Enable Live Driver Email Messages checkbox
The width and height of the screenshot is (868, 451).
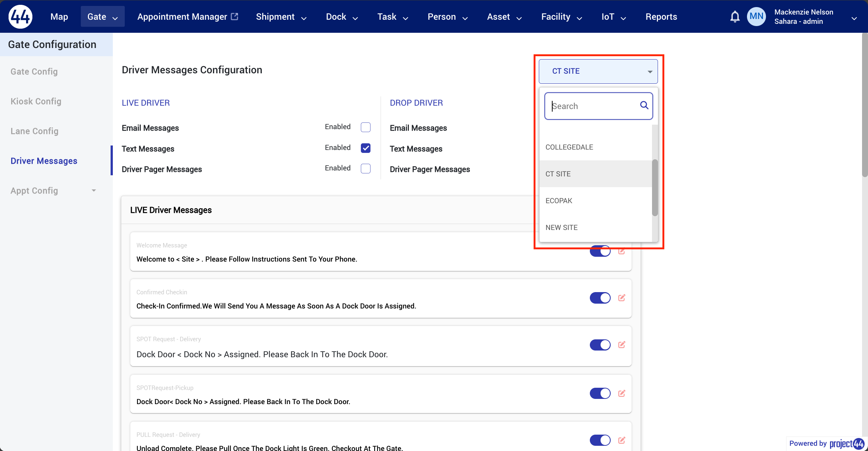point(366,127)
